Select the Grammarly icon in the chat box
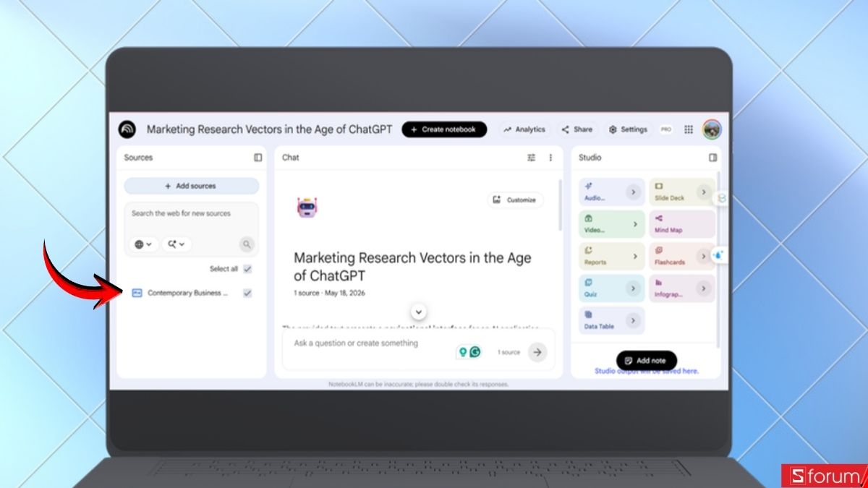The height and width of the screenshot is (488, 868). (x=475, y=352)
